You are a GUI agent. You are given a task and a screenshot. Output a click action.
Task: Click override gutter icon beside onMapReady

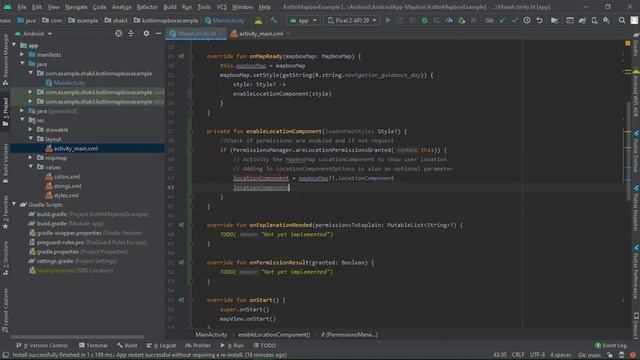181,56
